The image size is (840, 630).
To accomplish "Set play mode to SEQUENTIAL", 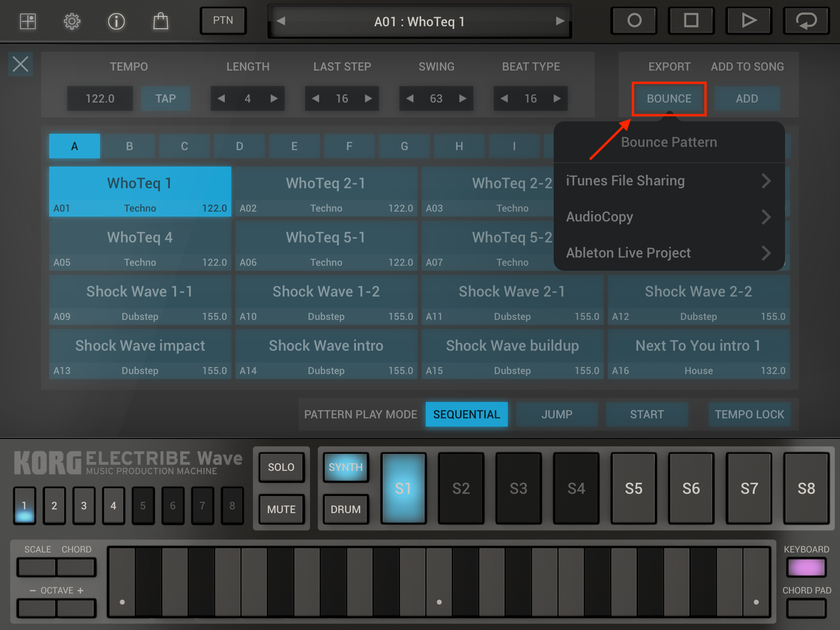I will pos(467,414).
